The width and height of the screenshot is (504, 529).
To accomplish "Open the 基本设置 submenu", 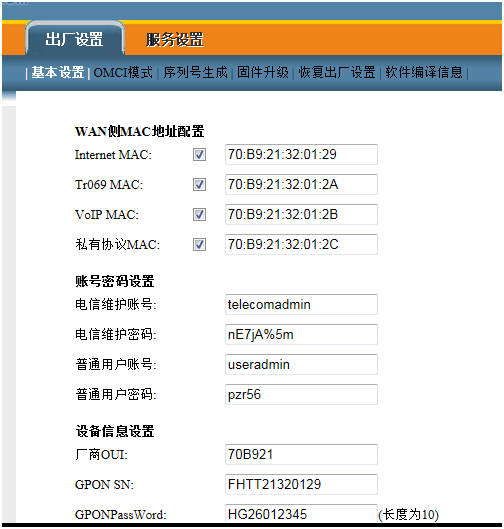I will click(58, 72).
